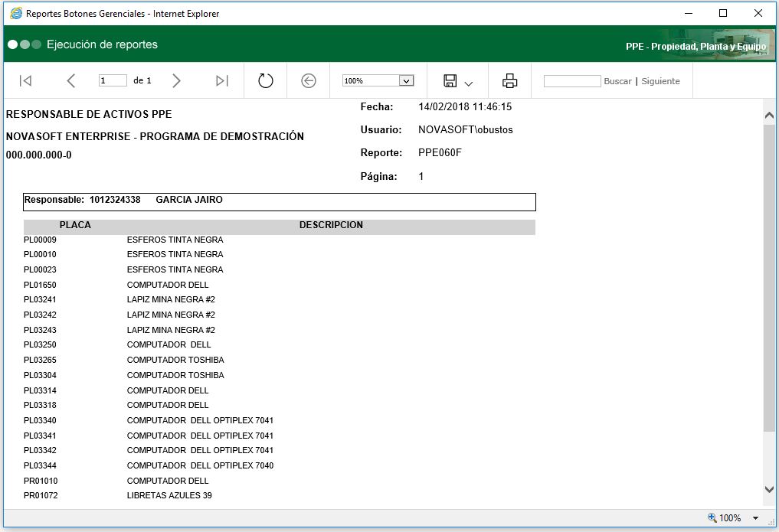Click the save/export disk icon

point(450,80)
